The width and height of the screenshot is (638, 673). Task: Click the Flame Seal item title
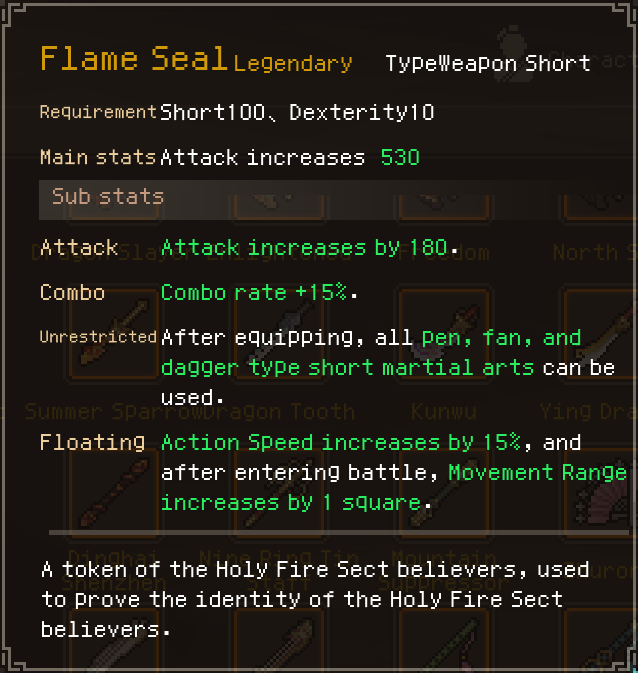[133, 59]
